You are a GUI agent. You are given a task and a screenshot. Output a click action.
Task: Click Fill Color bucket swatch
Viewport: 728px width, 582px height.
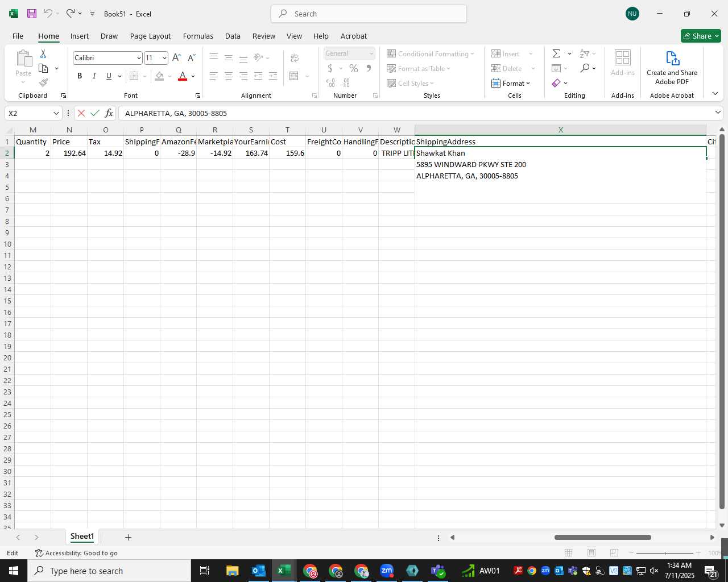point(159,76)
